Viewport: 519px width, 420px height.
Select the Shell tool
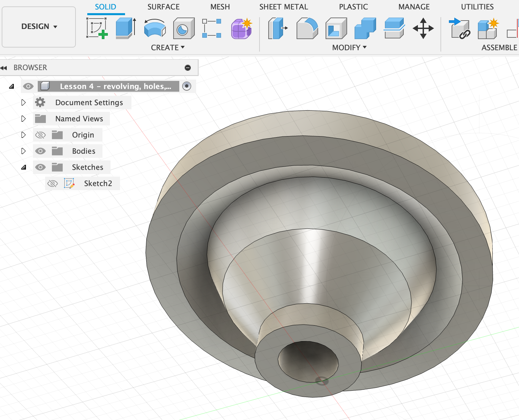click(336, 28)
